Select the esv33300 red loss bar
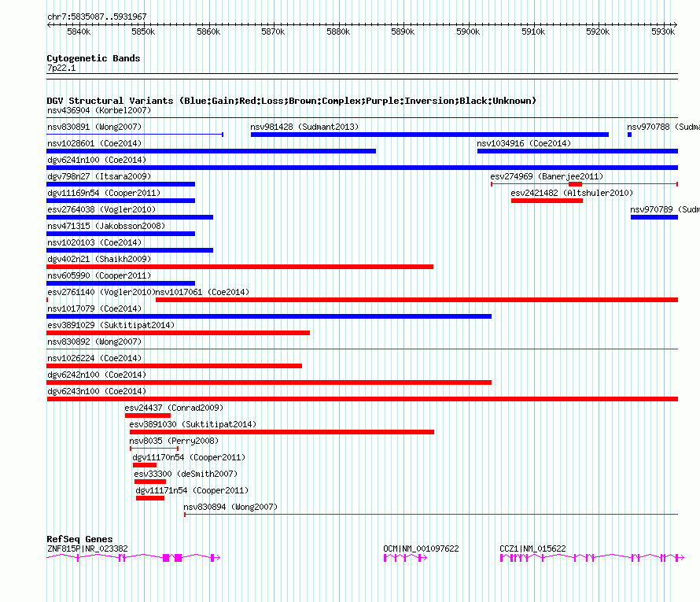Image resolution: width=700 pixels, height=602 pixels. click(150, 482)
